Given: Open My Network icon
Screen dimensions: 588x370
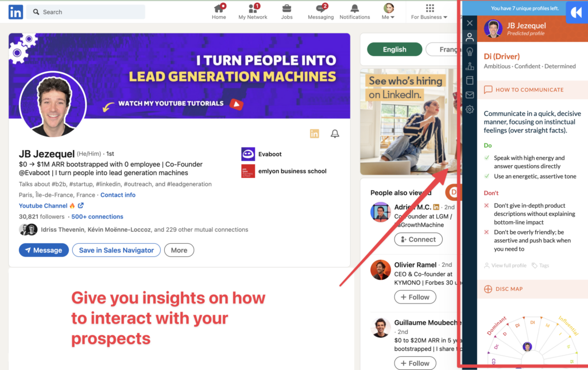Looking at the screenshot, I should coord(253,9).
